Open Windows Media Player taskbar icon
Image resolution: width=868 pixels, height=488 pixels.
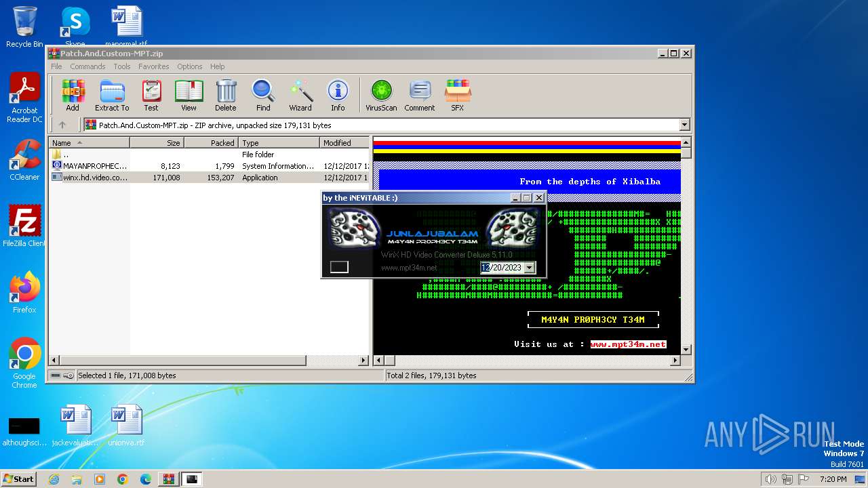coord(100,479)
